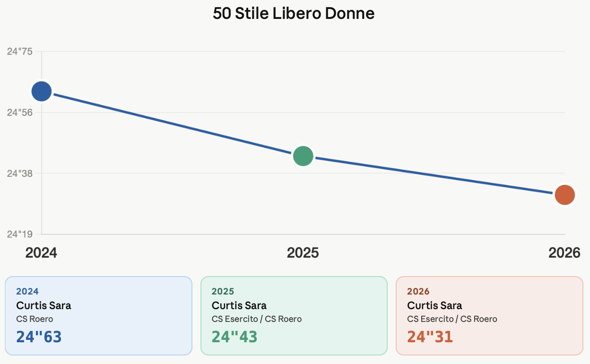The width and height of the screenshot is (590, 364).
Task: Click the 24"56 y-axis tick label
Action: pos(20,113)
